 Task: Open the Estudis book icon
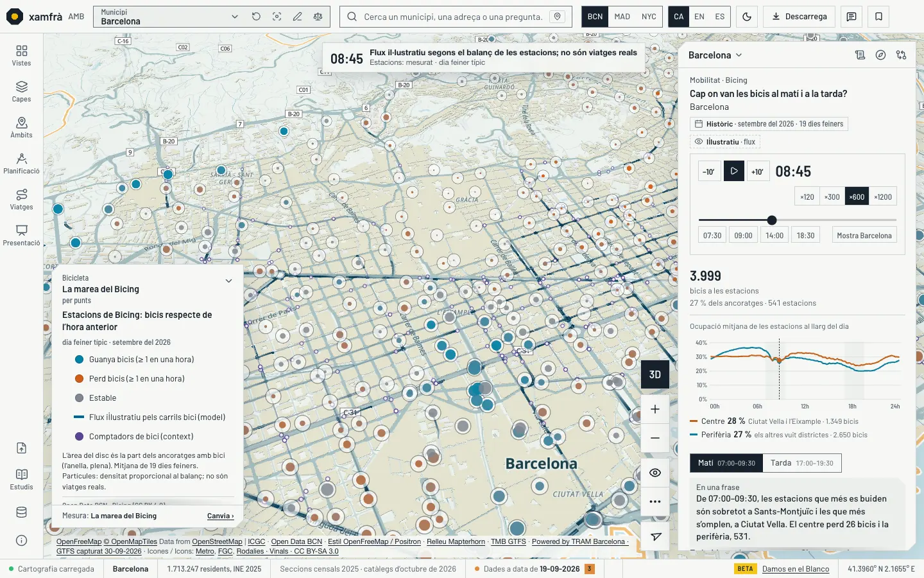(x=21, y=478)
